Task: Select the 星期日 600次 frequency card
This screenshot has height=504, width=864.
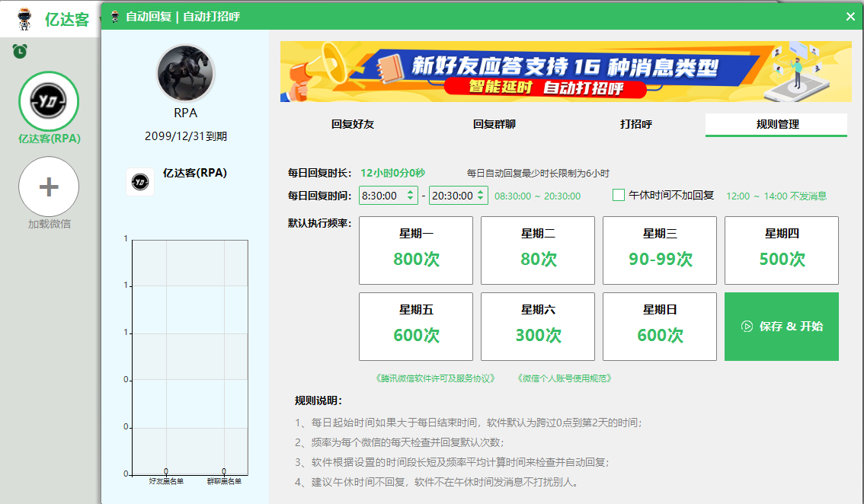Action: click(660, 327)
